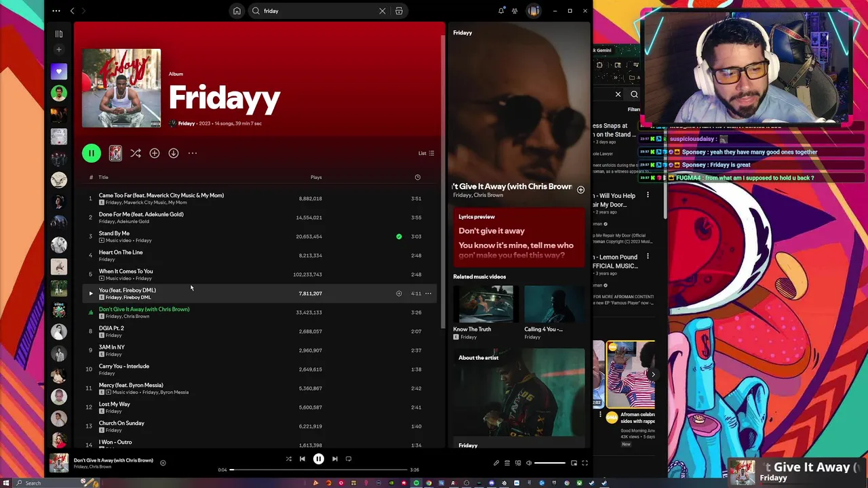Add current song to Liked Songs in player bar
The height and width of the screenshot is (488, 868).
pyautogui.click(x=163, y=463)
